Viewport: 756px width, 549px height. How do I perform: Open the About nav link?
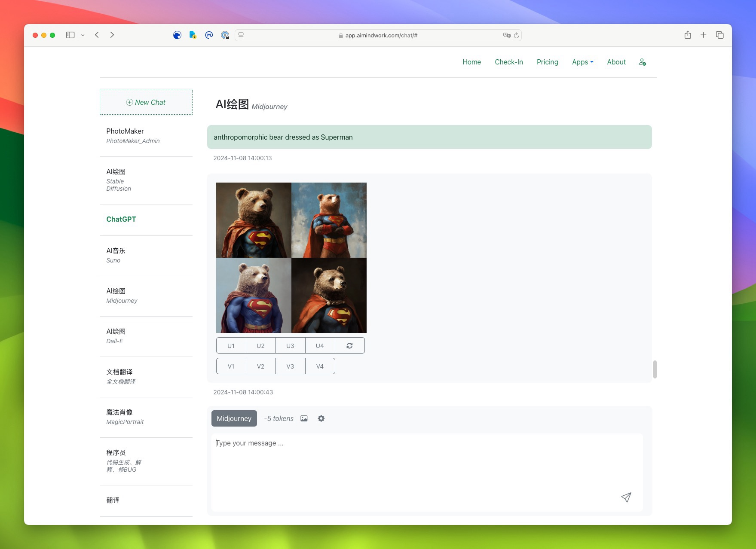[x=616, y=62]
